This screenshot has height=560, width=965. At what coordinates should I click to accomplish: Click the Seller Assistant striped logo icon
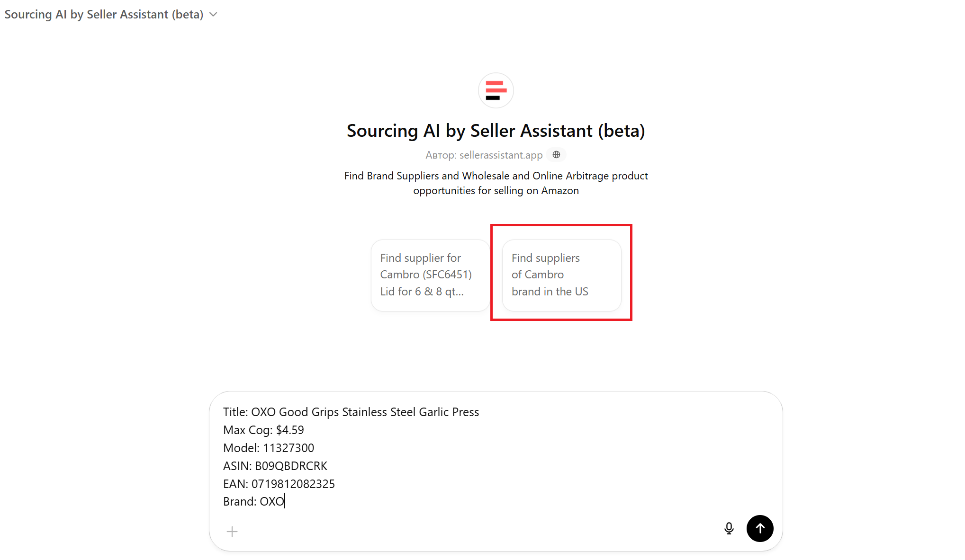(x=496, y=90)
